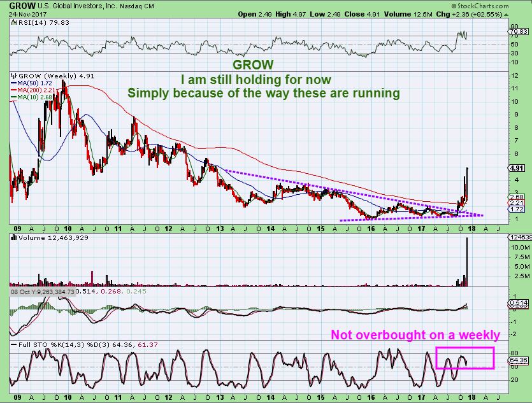Click the 2.68 moving average tag on right axis
532x403 pixels.
(x=517, y=197)
